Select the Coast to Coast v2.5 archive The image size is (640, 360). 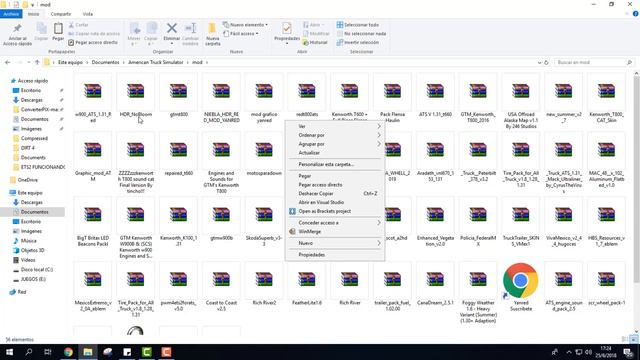(221, 288)
